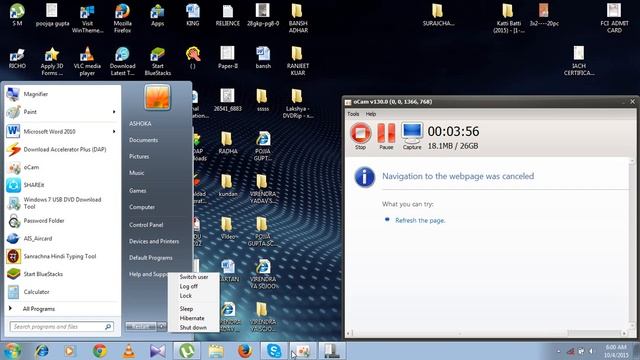Toggle the shut down options arrow

tap(162, 327)
